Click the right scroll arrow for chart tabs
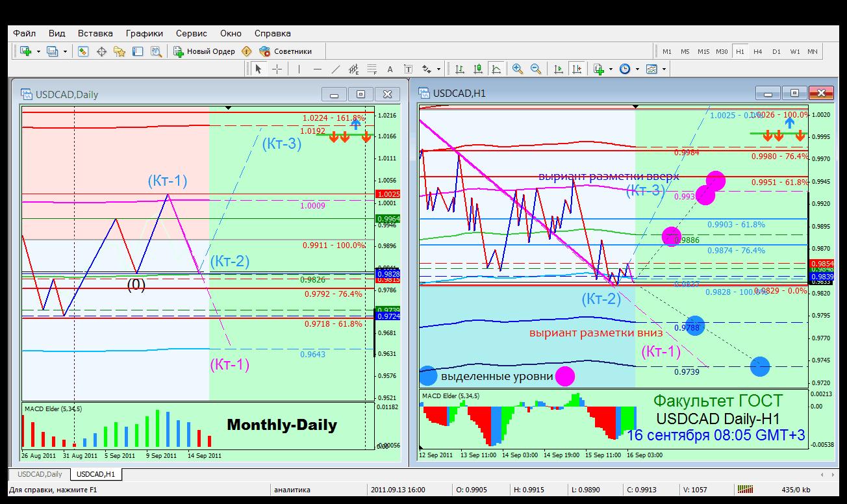Image resolution: width=847 pixels, height=504 pixels. click(x=833, y=475)
